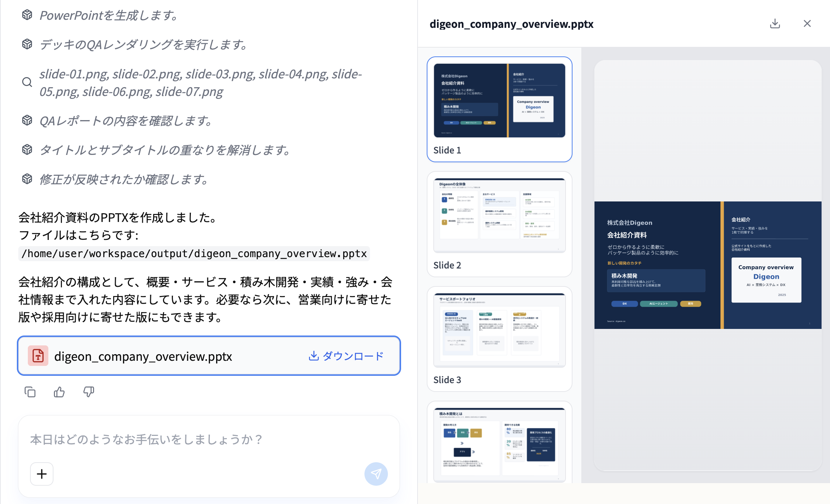Viewport: 830px width, 504px height.
Task: Click cube icon beside 修正が反映されたか確認します
Action: [27, 179]
